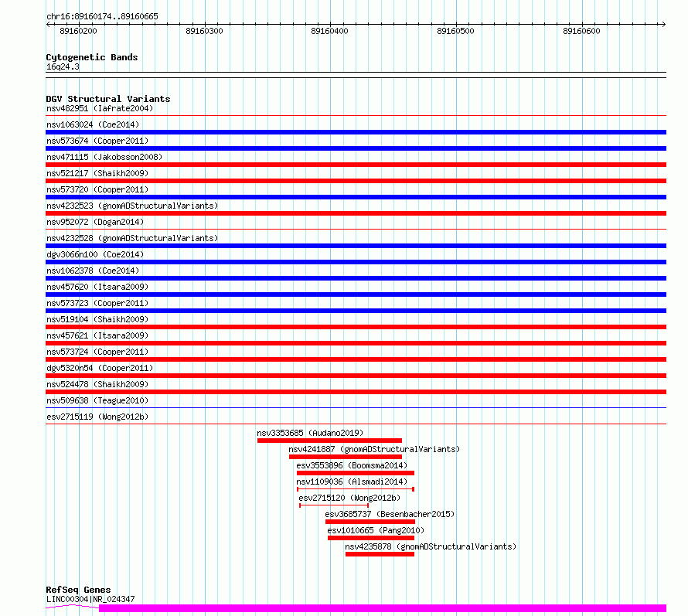The image size is (688, 616).
Task: Click the red bar under nsv4235878
Action: 380,554
